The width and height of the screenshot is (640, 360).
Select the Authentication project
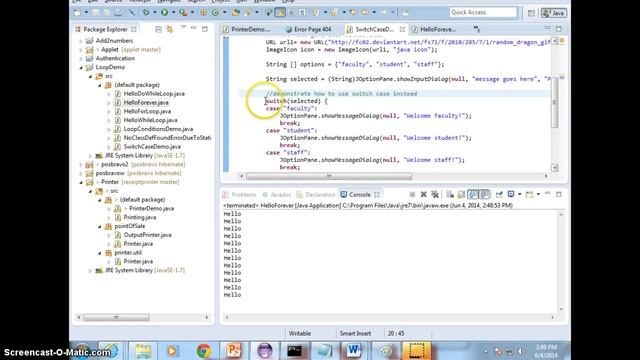[x=115, y=58]
